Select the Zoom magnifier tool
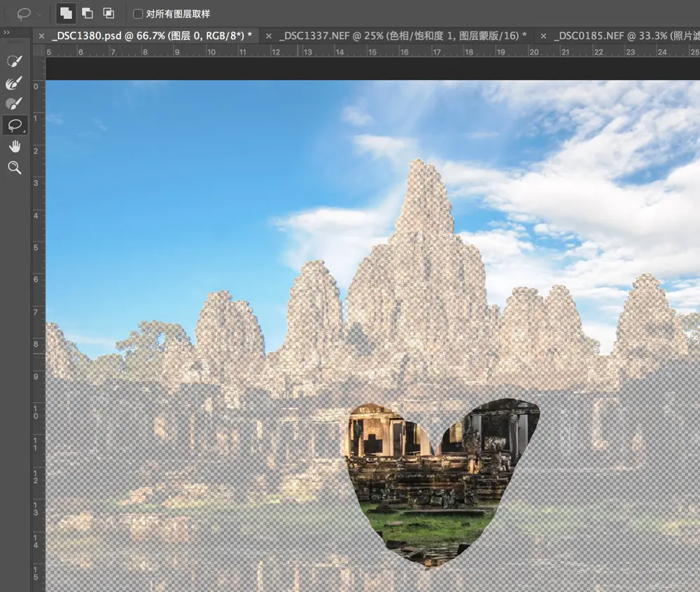Image resolution: width=700 pixels, height=592 pixels. point(14,167)
